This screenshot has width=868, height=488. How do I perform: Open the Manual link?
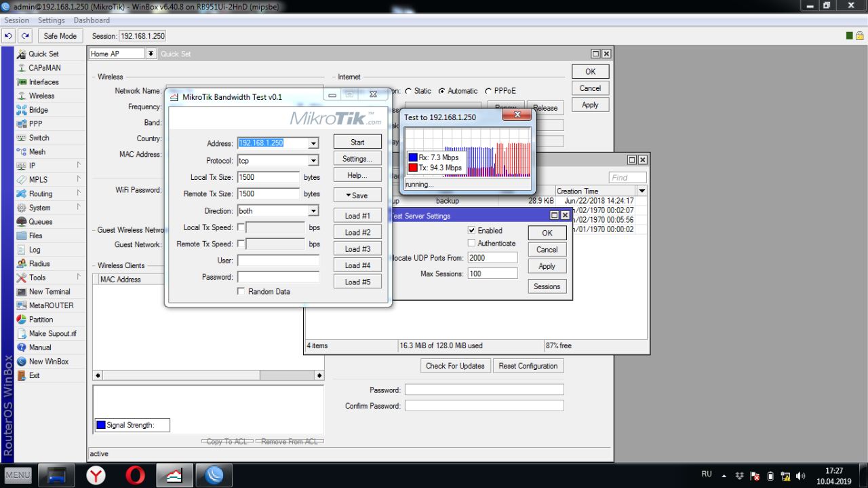click(40, 348)
